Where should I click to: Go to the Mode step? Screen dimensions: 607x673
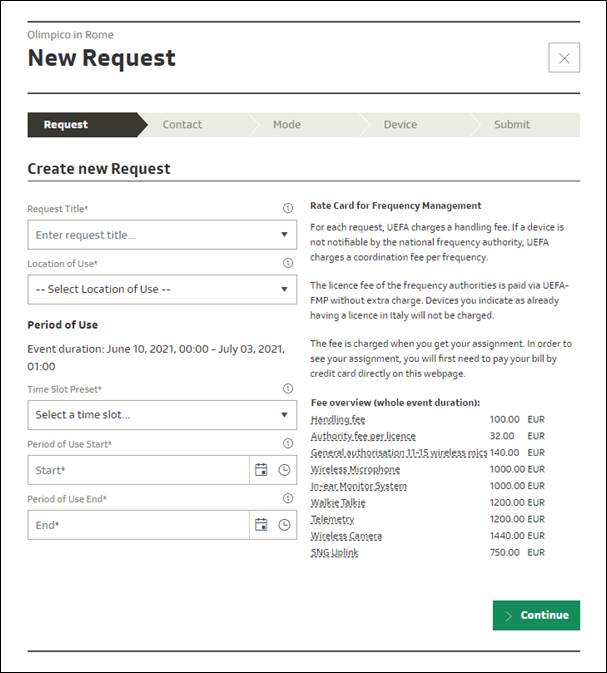(x=287, y=125)
